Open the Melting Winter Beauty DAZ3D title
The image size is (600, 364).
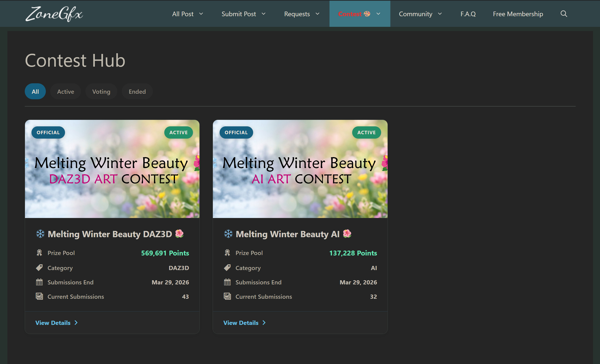tap(110, 234)
